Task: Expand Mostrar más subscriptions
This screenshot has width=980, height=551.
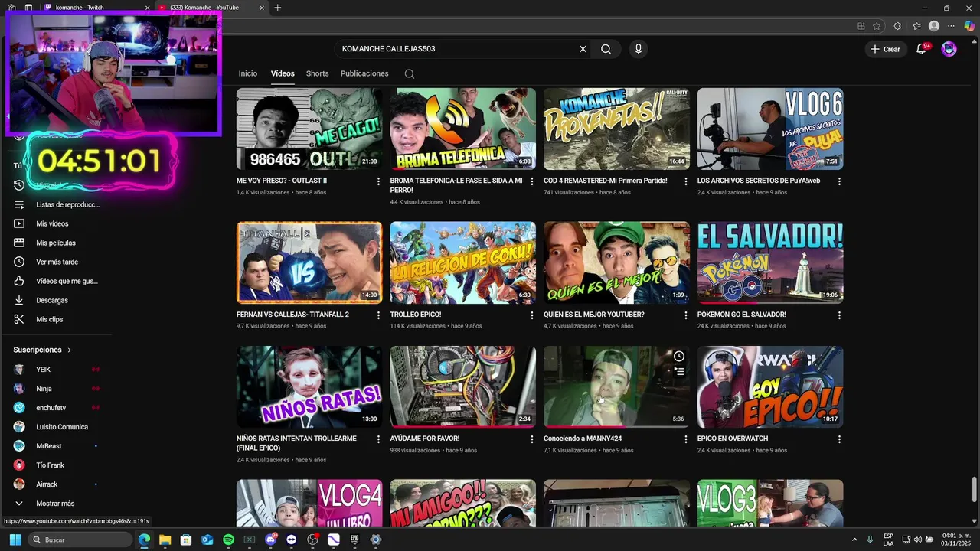Action: click(55, 504)
